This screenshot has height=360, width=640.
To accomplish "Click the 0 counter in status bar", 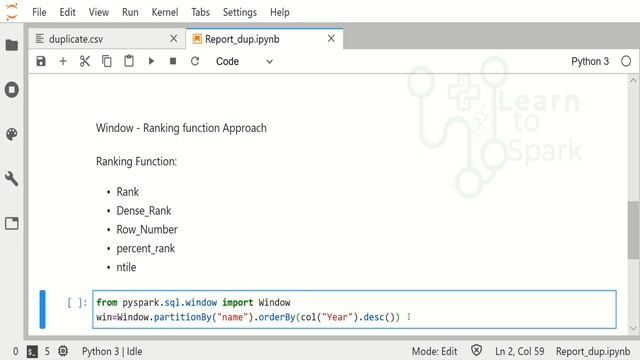I will point(16,351).
